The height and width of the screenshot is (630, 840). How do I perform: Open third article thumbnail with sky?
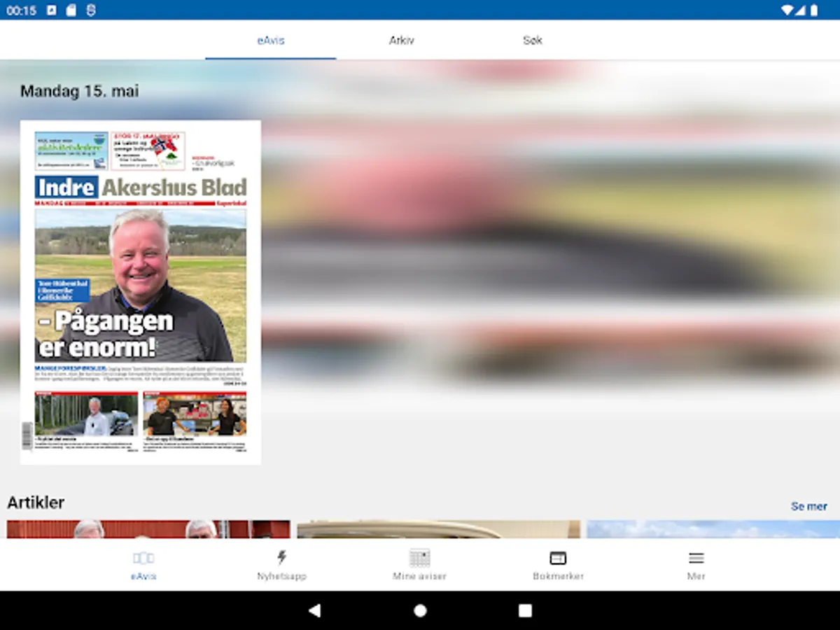713,529
